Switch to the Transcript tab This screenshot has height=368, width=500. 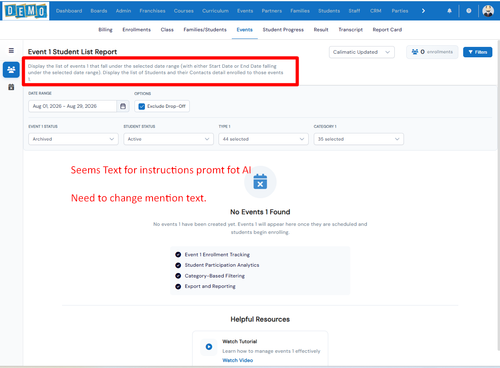tap(351, 30)
